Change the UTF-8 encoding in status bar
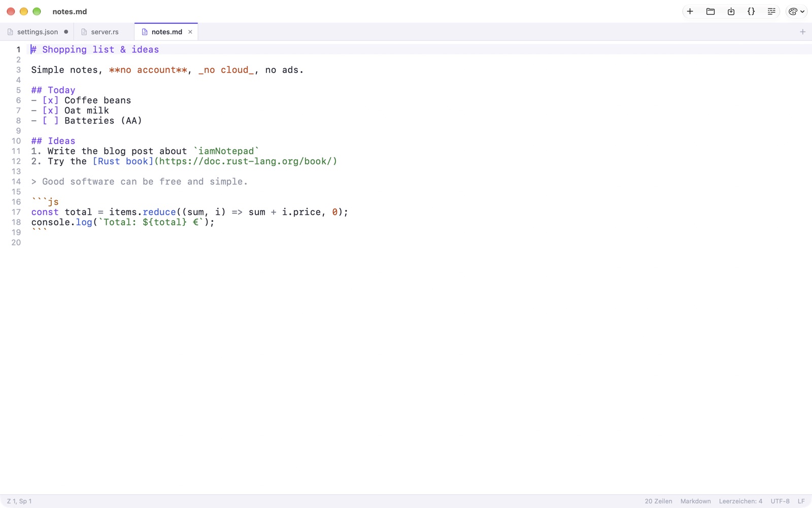Image resolution: width=812 pixels, height=508 pixels. (780, 501)
